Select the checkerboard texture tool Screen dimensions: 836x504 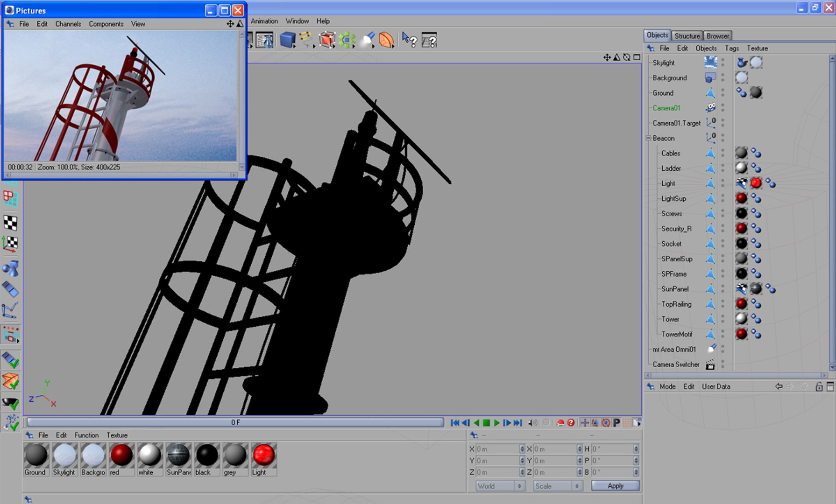click(x=10, y=222)
